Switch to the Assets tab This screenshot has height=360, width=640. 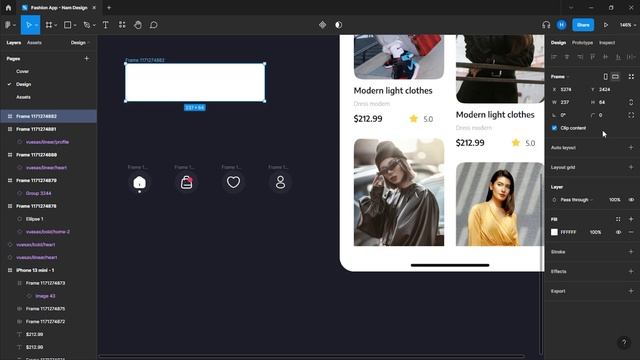34,42
